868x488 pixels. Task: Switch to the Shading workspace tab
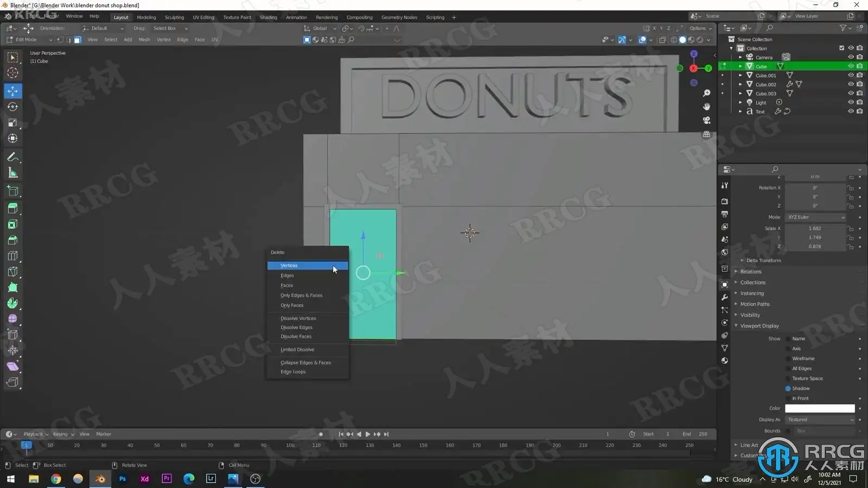pos(268,17)
